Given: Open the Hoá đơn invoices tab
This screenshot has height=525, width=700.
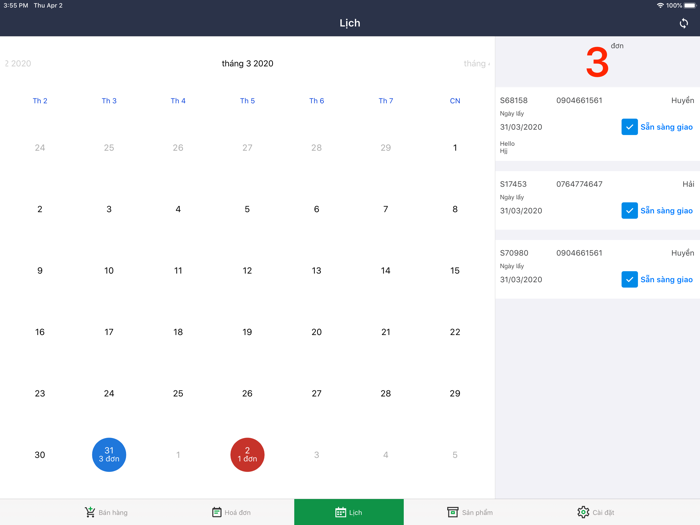Looking at the screenshot, I should point(231,512).
